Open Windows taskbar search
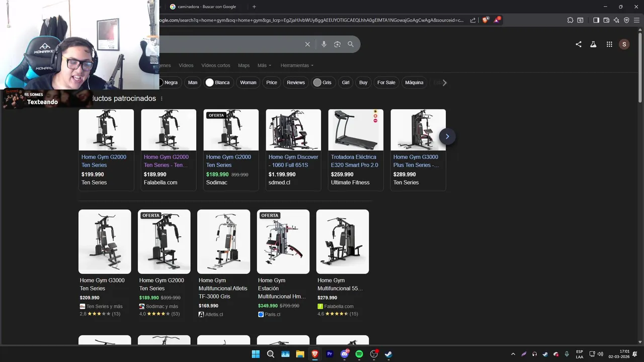 tap(270, 354)
